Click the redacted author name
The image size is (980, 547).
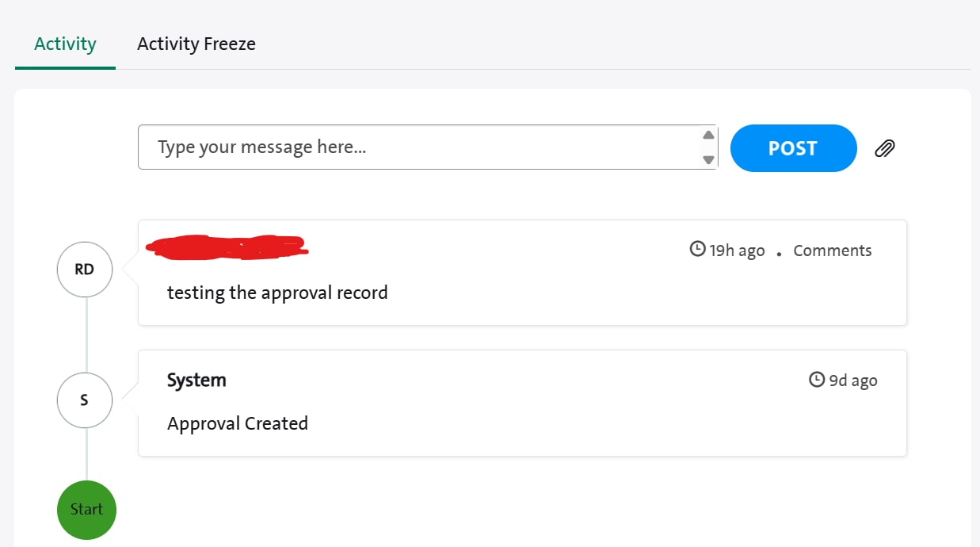pos(228,247)
